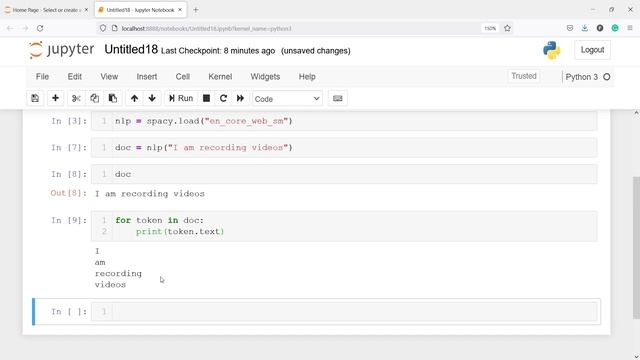Open a new browser tab
This screenshot has height=360, width=640.
(196, 10)
